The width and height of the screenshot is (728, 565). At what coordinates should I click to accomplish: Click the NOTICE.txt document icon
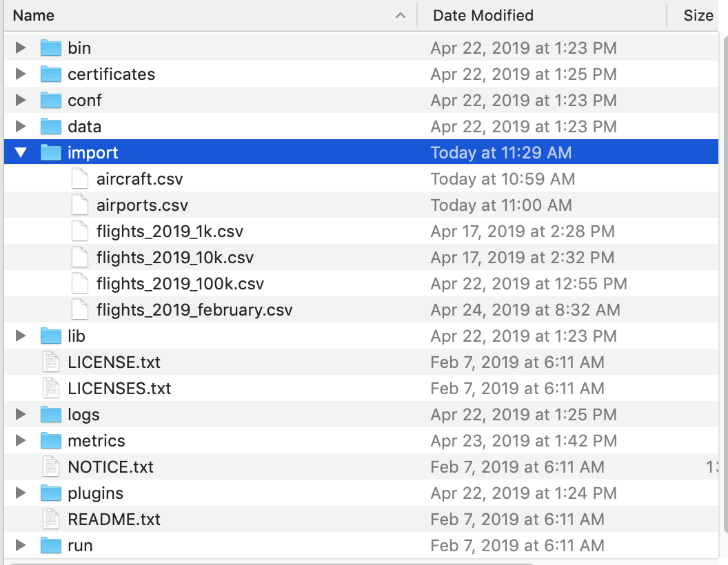51,467
